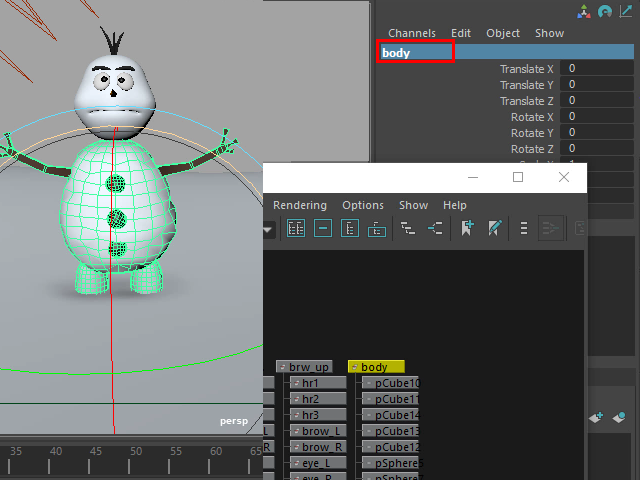640x480 pixels.
Task: Collapse the brw_up node in Hypergraph
Action: 283,368
